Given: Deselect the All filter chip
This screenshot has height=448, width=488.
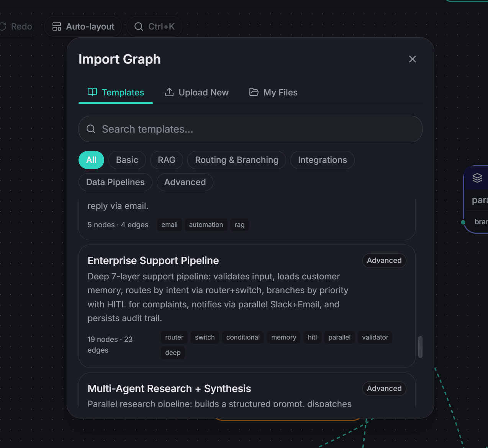Looking at the screenshot, I should (91, 160).
